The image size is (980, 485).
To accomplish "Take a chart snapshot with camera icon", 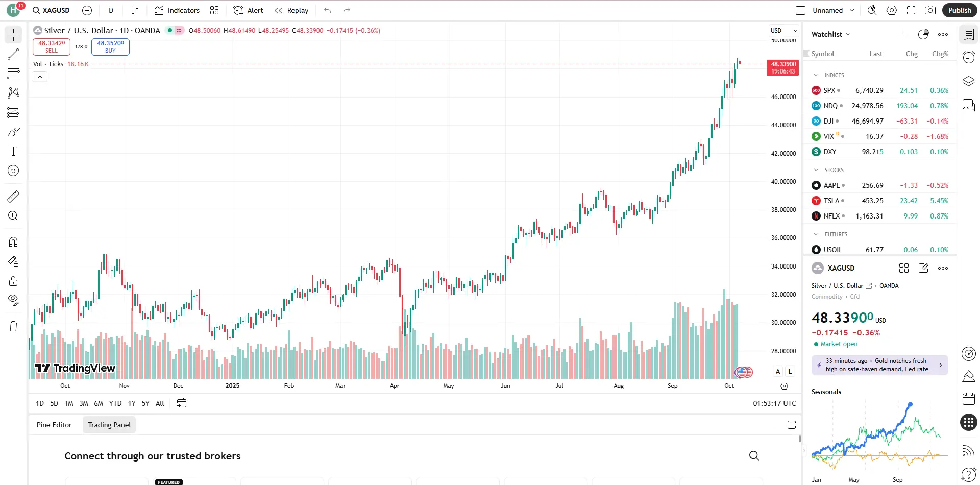I will [x=930, y=10].
